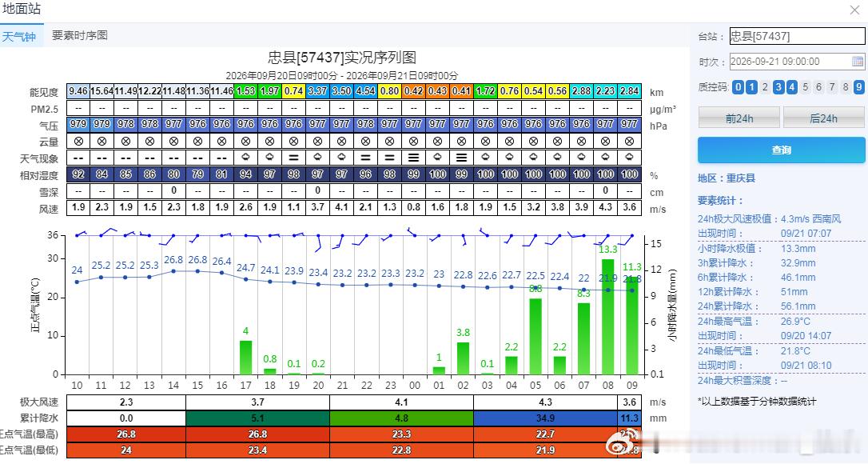Load the next 24h with 后24h
This screenshot has height=464, width=868.
point(824,118)
